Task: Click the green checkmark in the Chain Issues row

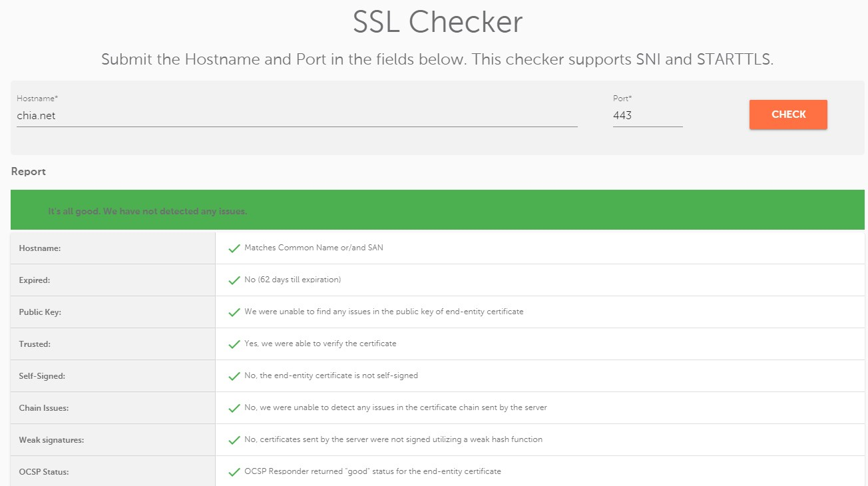Action: coord(234,408)
